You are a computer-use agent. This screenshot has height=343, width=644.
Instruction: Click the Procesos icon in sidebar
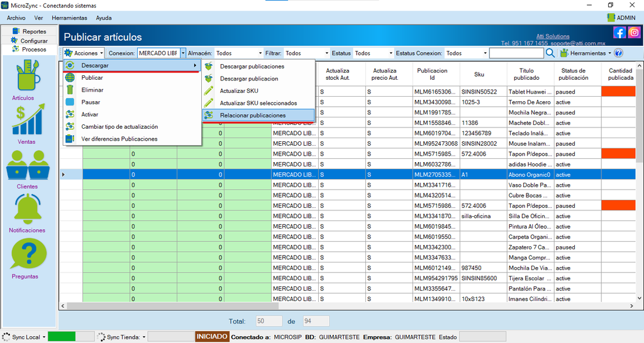pyautogui.click(x=16, y=49)
